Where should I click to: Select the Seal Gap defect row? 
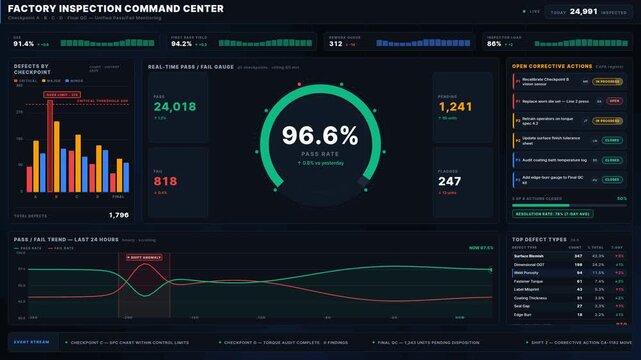point(568,306)
